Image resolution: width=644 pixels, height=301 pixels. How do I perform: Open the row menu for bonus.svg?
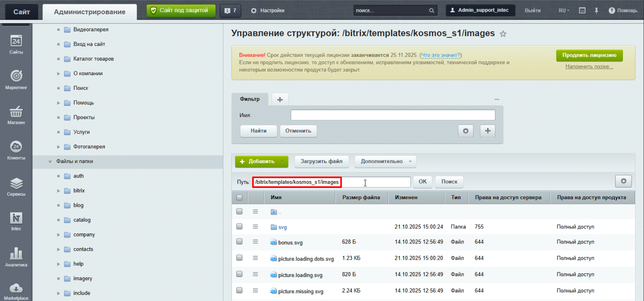tap(255, 242)
